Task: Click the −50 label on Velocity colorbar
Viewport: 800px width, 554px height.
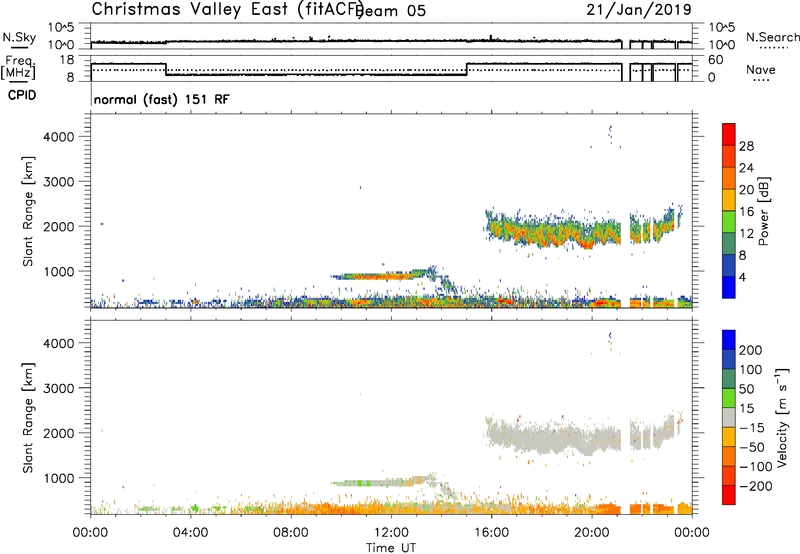Action: pos(751,447)
